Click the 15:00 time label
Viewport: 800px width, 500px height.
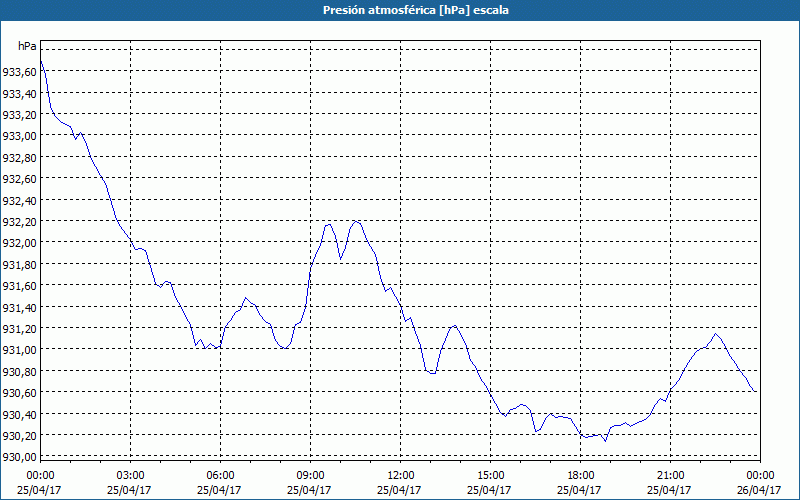point(490,476)
